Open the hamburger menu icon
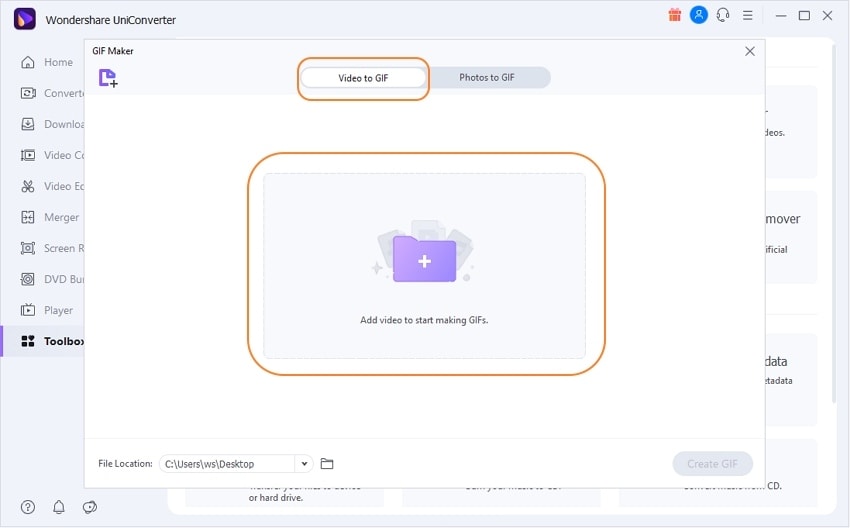Viewport: 850px width, 528px height. coord(748,16)
